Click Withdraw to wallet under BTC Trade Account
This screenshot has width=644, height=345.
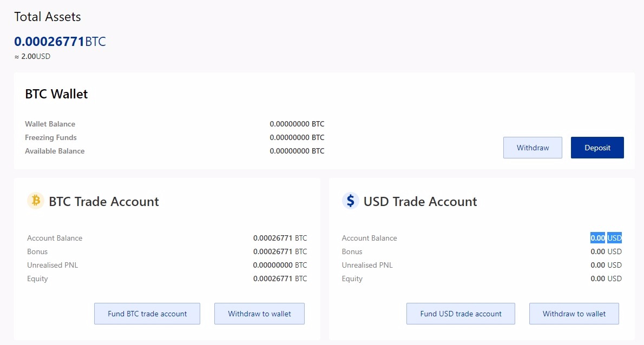coord(259,314)
